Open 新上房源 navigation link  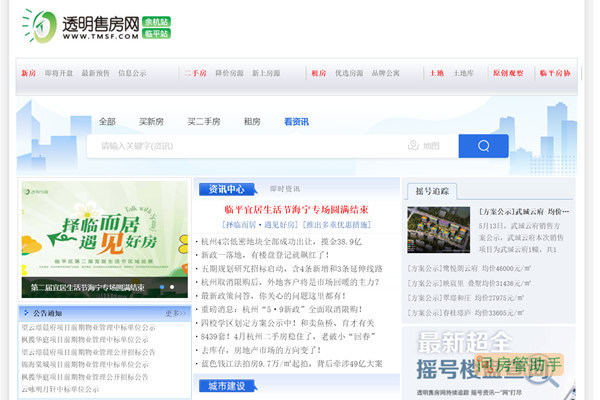(266, 73)
